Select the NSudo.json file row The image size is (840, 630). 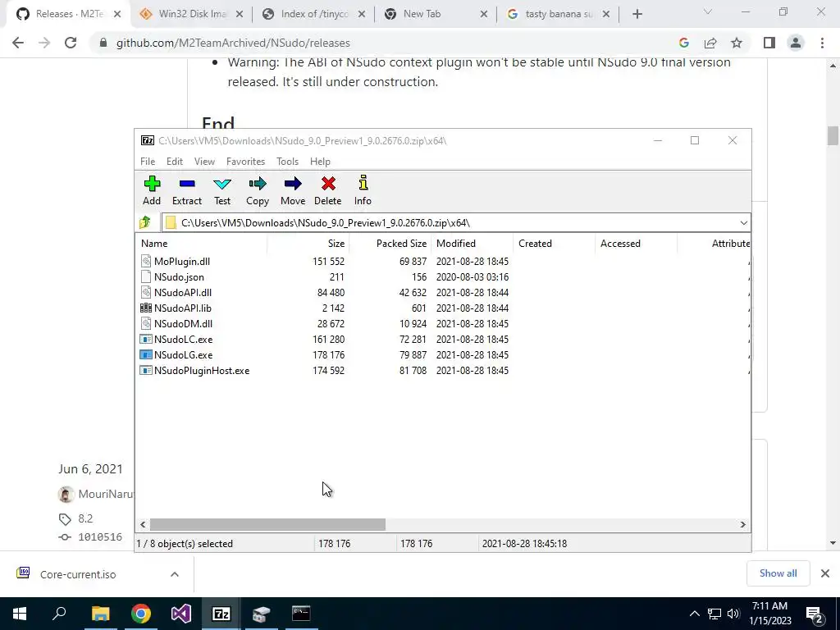point(442,277)
